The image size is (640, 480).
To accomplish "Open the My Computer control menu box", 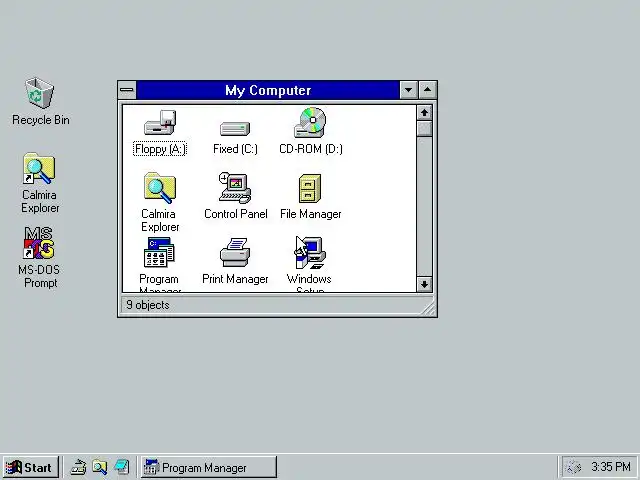I will point(127,90).
